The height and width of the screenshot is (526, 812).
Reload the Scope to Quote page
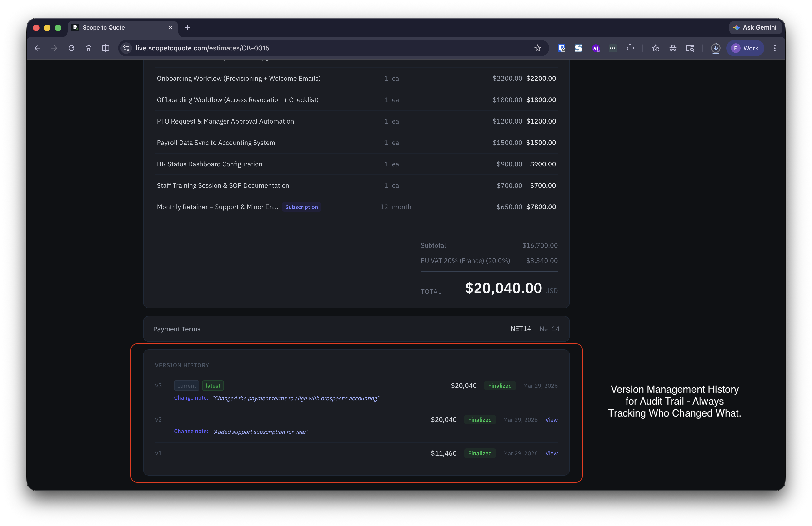(71, 48)
